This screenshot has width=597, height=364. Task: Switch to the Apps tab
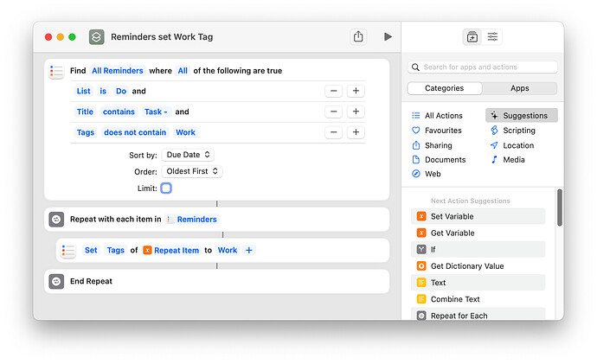519,88
